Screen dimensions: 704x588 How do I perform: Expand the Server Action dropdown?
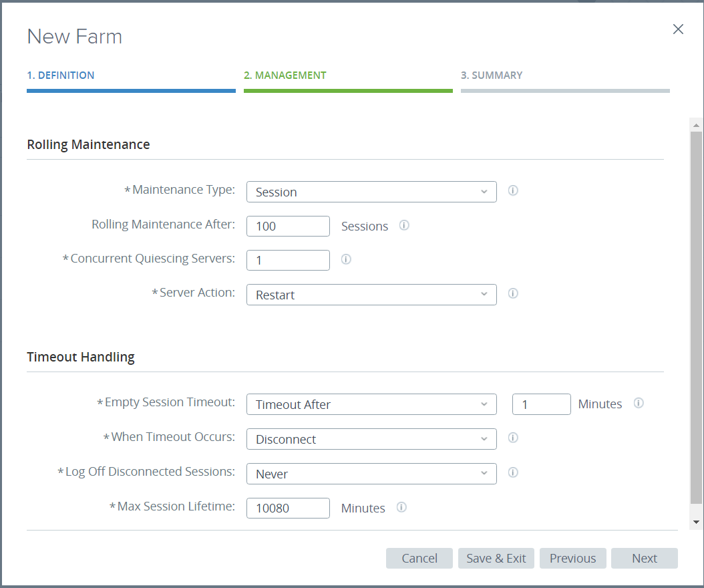click(x=371, y=295)
